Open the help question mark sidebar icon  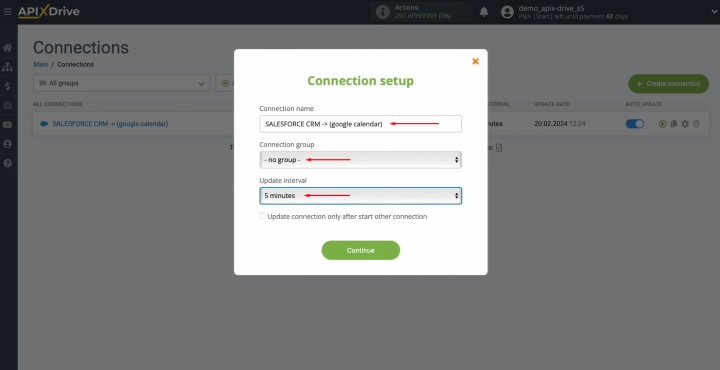[x=7, y=163]
